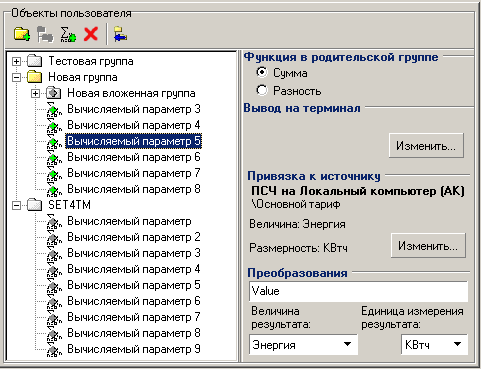Click icon of gray SET4TM Вычисляемый параметр 6
The height and width of the screenshot is (369, 481).
54,302
